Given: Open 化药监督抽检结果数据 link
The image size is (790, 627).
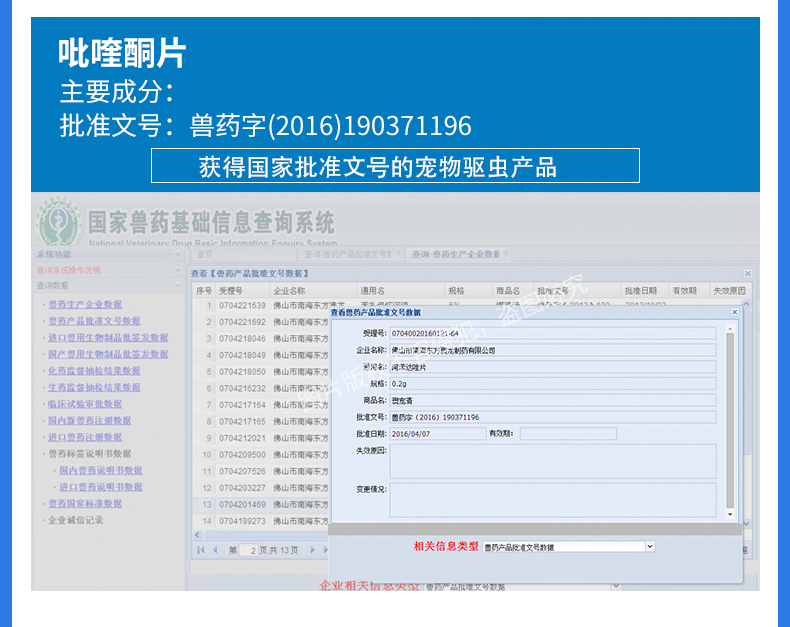Looking at the screenshot, I should [94, 371].
